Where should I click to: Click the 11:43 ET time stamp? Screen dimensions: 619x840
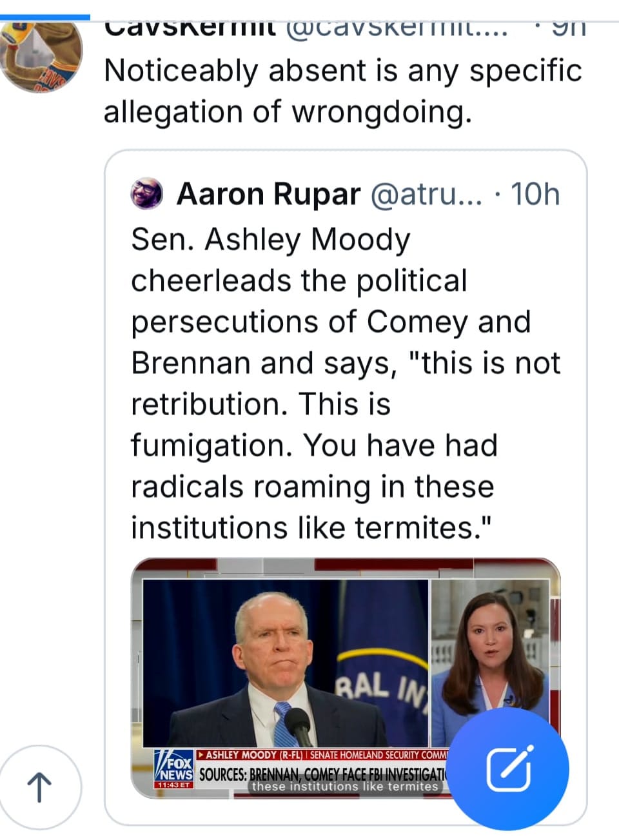point(172,785)
